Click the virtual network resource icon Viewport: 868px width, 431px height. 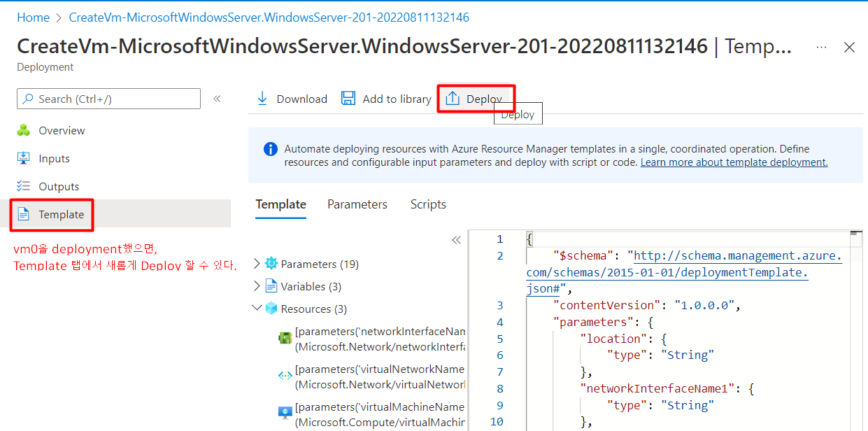[285, 376]
